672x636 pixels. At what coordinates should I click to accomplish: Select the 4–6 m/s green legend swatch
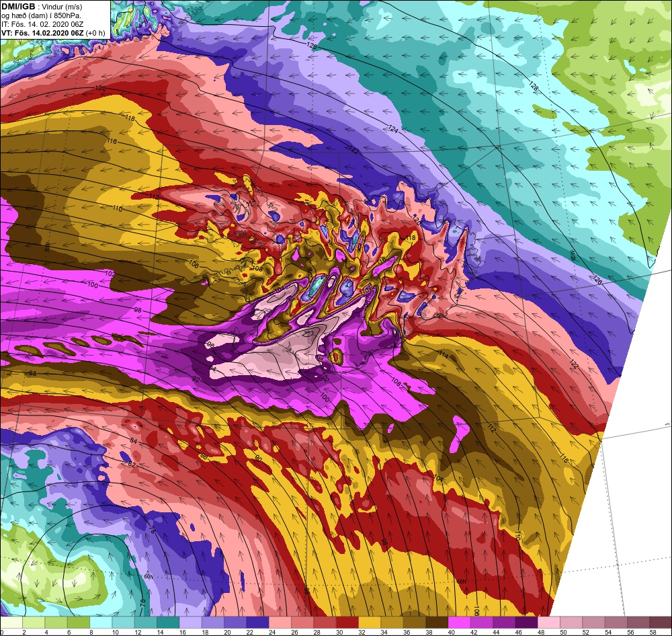click(x=56, y=623)
